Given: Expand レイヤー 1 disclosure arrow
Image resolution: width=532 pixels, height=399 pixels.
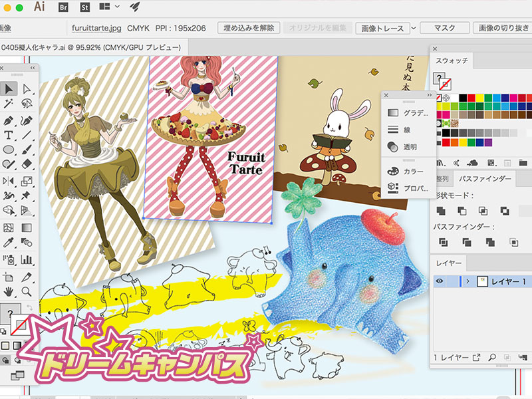Looking at the screenshot, I should click(x=468, y=281).
